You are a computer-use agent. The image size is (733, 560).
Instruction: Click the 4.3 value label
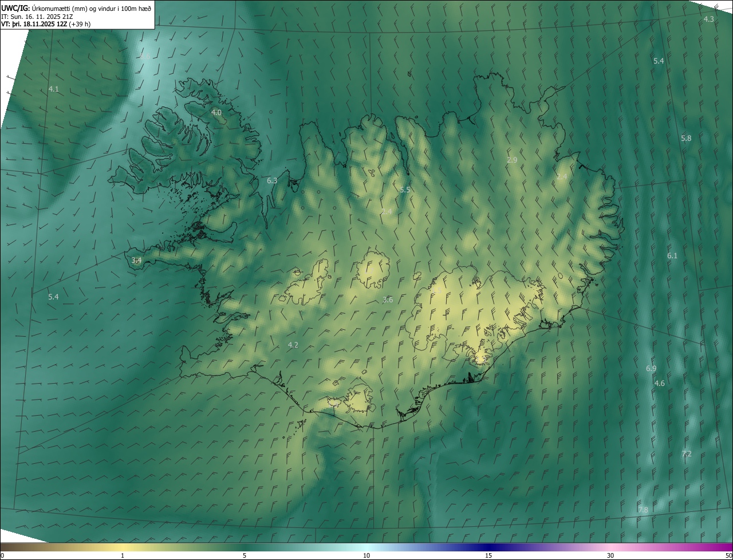[x=708, y=19]
